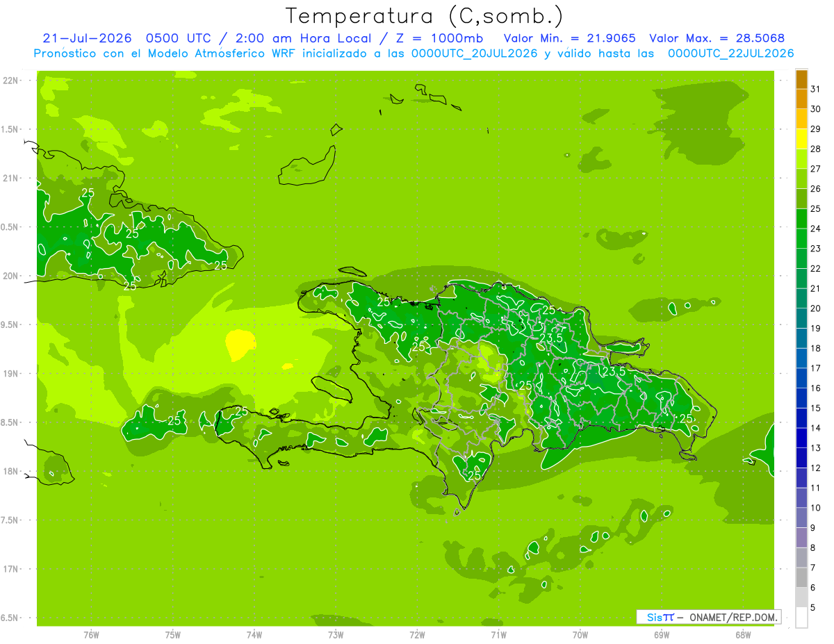The image size is (834, 644).
Task: Click the yellow warm spot near 74W
Action: pyautogui.click(x=240, y=345)
